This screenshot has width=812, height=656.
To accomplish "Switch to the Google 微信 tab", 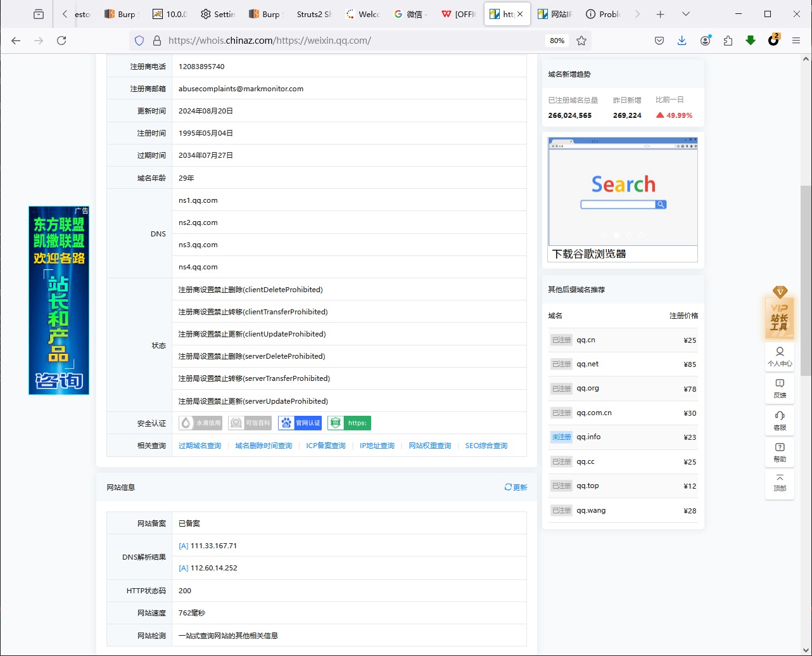I will [410, 14].
